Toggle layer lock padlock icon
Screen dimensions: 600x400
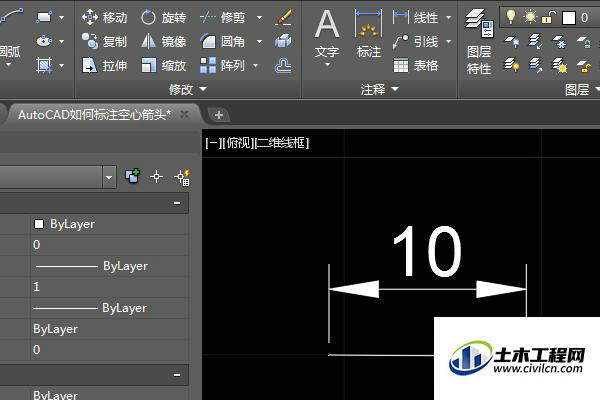pyautogui.click(x=549, y=17)
